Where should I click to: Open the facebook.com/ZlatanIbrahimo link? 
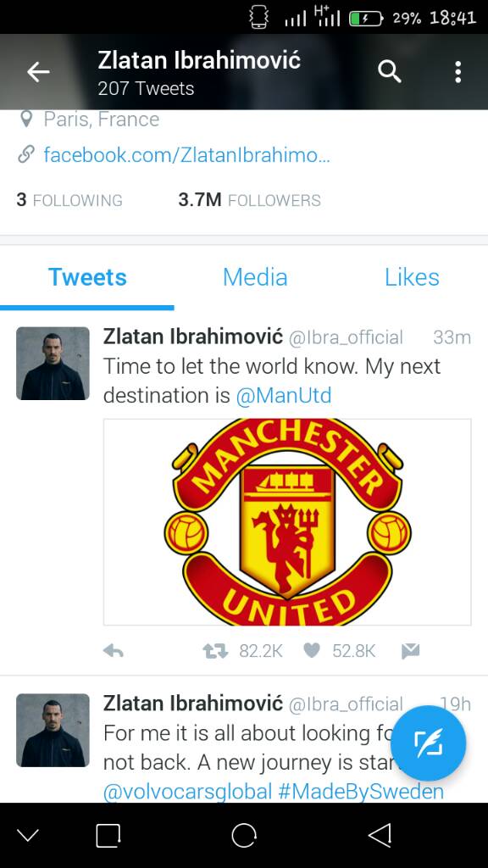[187, 154]
